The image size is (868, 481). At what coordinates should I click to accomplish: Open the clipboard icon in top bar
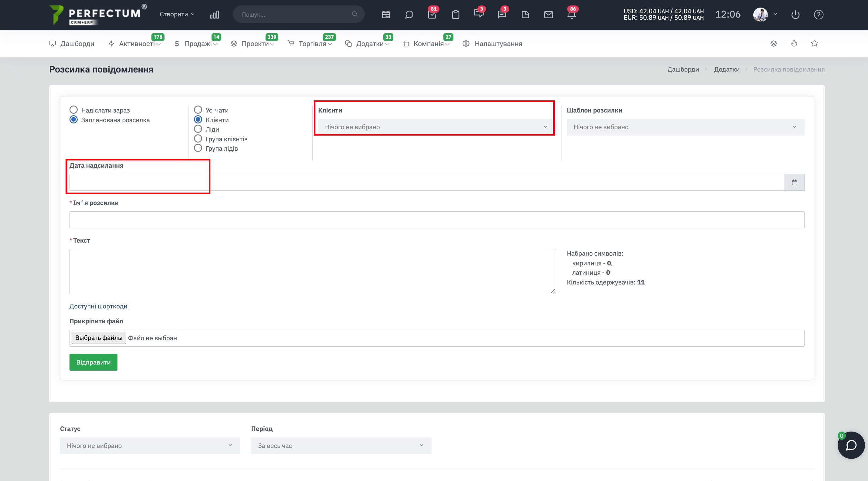pos(456,15)
